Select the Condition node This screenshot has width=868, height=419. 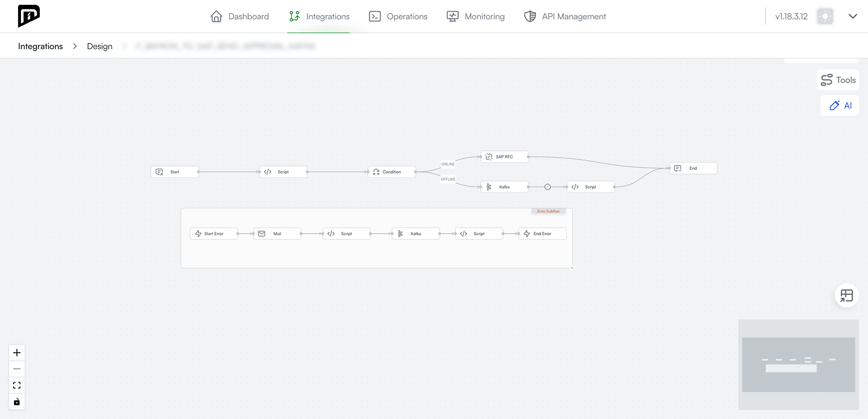[392, 172]
